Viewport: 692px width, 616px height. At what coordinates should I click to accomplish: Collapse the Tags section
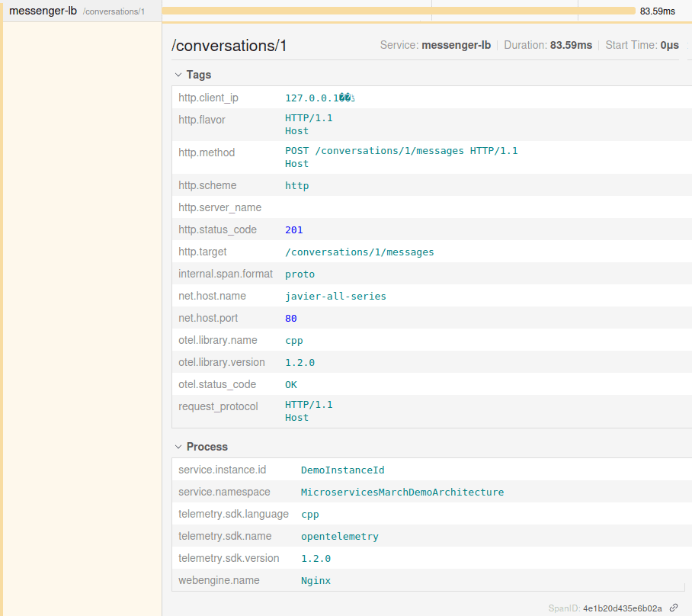pyautogui.click(x=178, y=75)
